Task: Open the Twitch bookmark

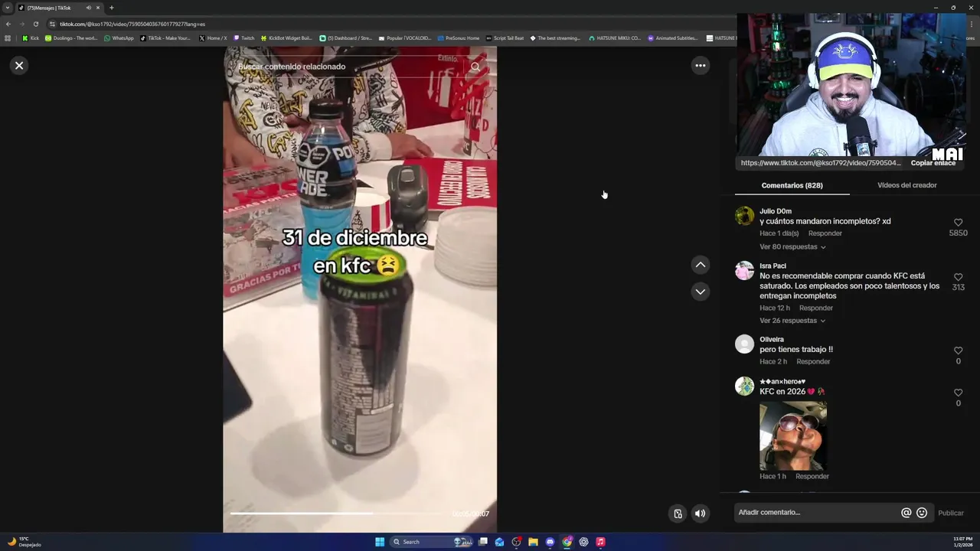Action: coord(244,38)
